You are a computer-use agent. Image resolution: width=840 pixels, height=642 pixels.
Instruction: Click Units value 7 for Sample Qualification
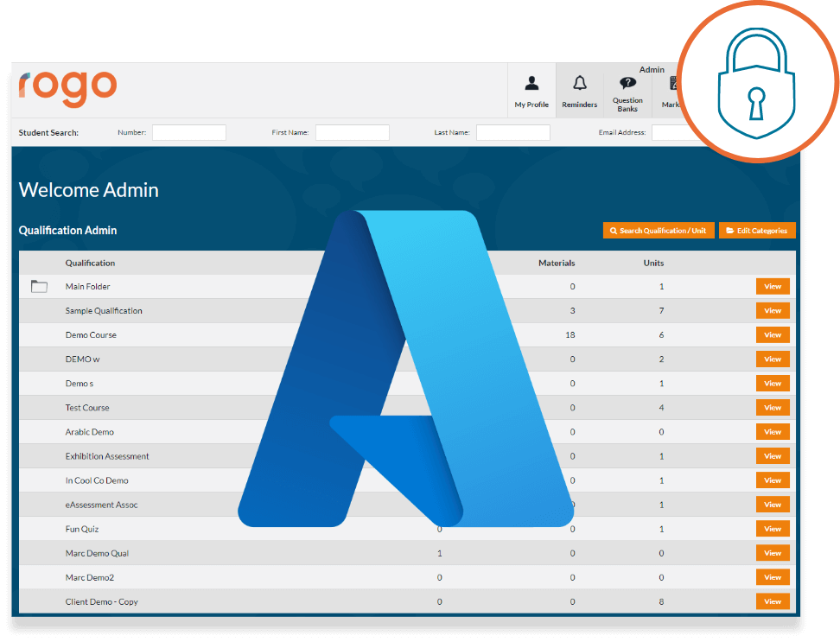662,310
